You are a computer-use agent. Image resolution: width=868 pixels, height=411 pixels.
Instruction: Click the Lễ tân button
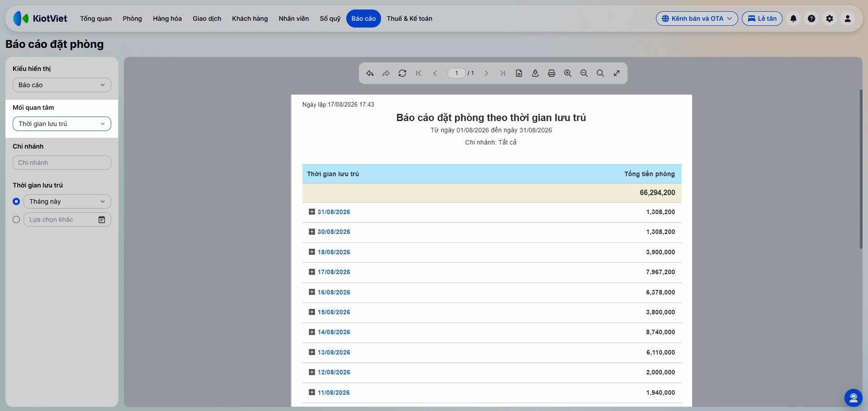762,19
